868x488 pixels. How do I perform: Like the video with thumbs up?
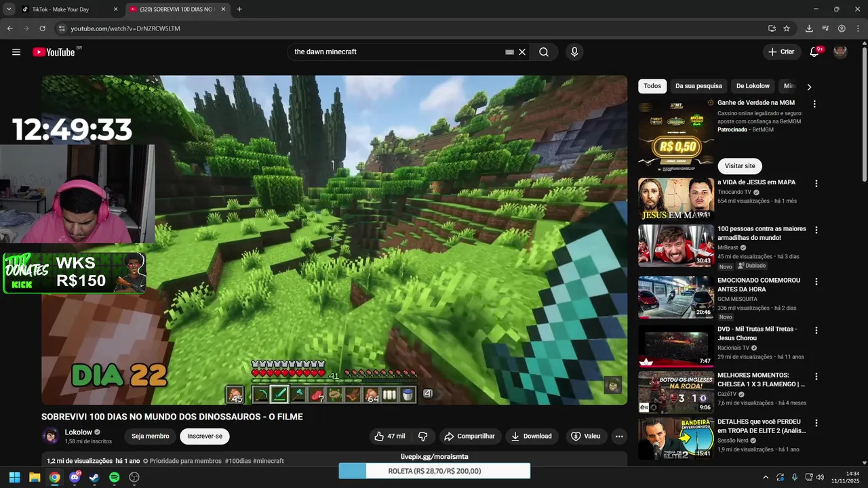point(390,436)
